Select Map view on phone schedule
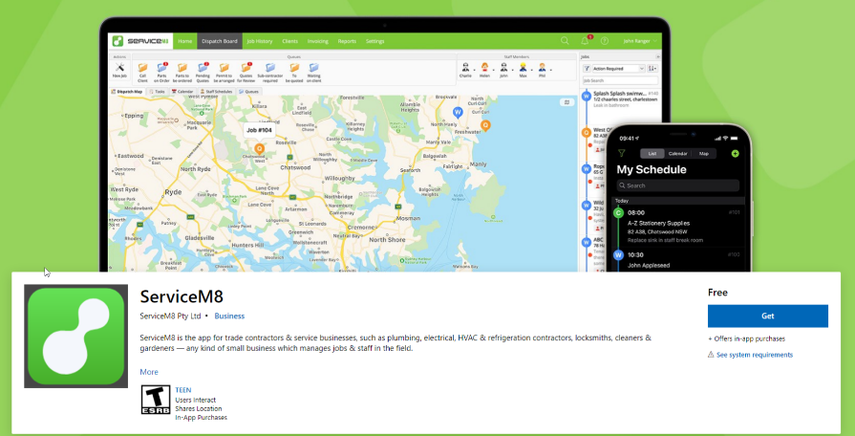The image size is (855, 436). [x=704, y=154]
